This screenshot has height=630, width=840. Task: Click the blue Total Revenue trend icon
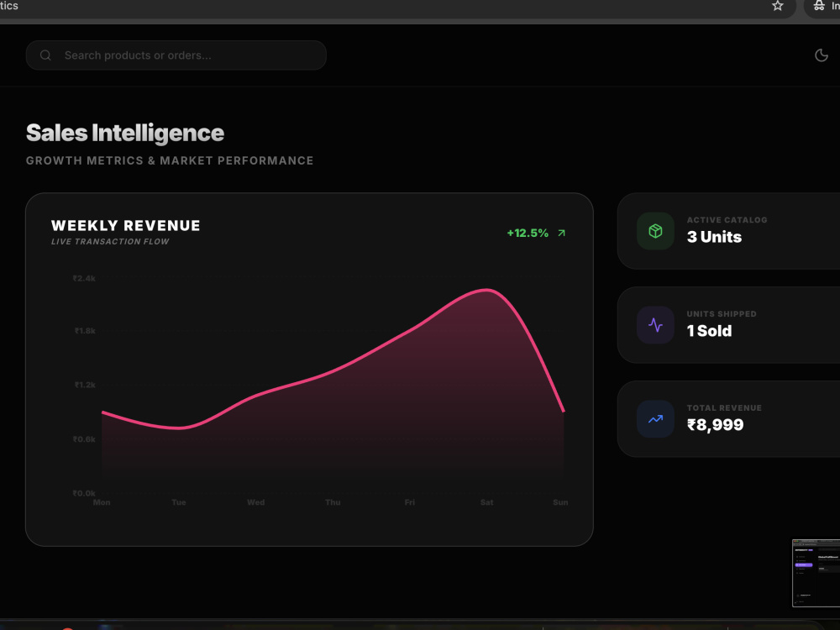[x=655, y=419]
